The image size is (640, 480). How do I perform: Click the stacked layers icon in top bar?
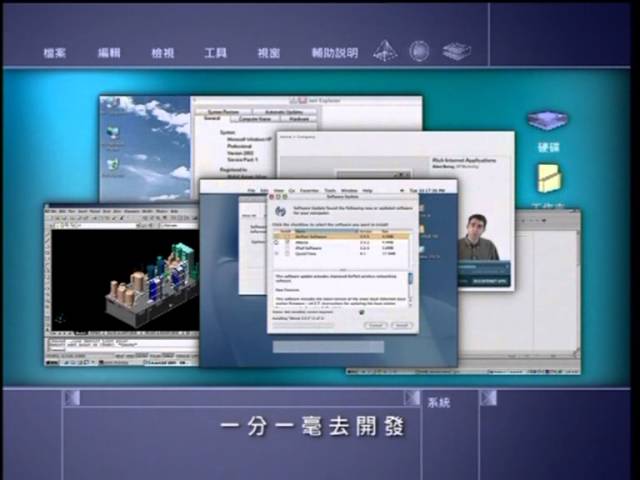(x=456, y=50)
